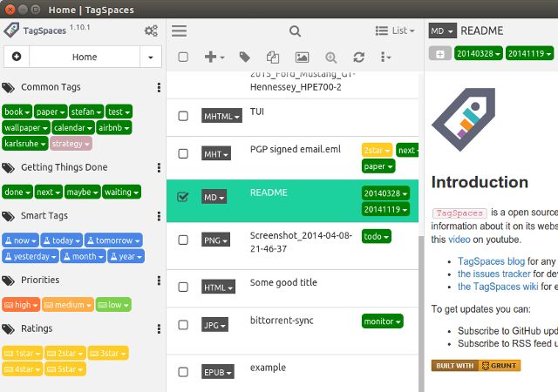Image resolution: width=558 pixels, height=392 pixels.
Task: Open the PNG extension dropdown
Action: click(x=215, y=240)
